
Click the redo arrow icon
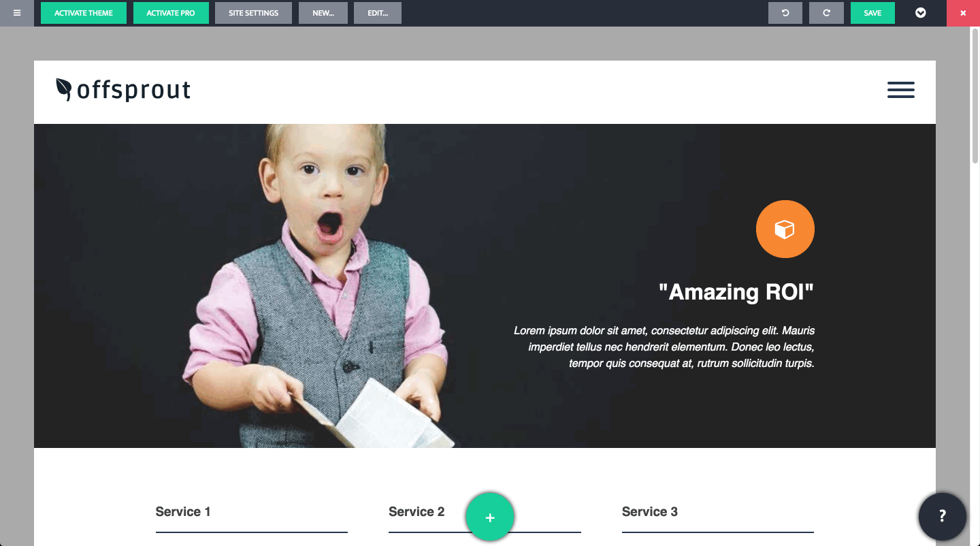click(826, 13)
